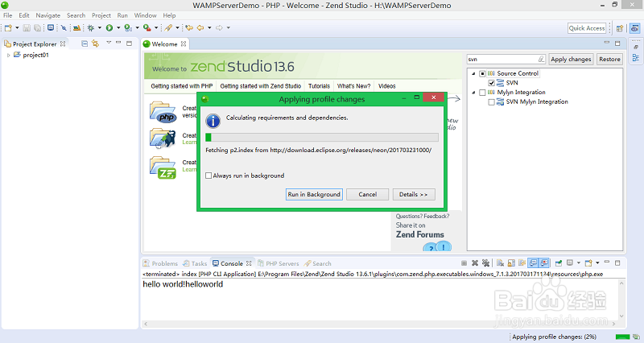Viewport: 644px width, 343px height.
Task: Click the help question mark bubble icon
Action: (431, 248)
